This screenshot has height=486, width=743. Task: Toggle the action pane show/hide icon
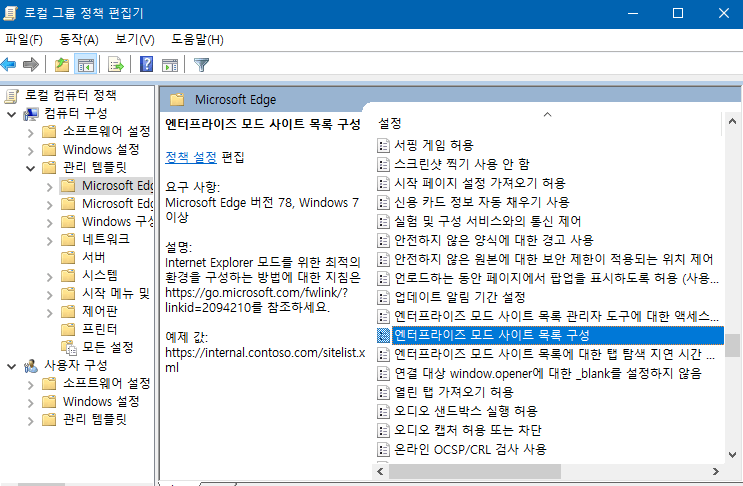click(170, 64)
